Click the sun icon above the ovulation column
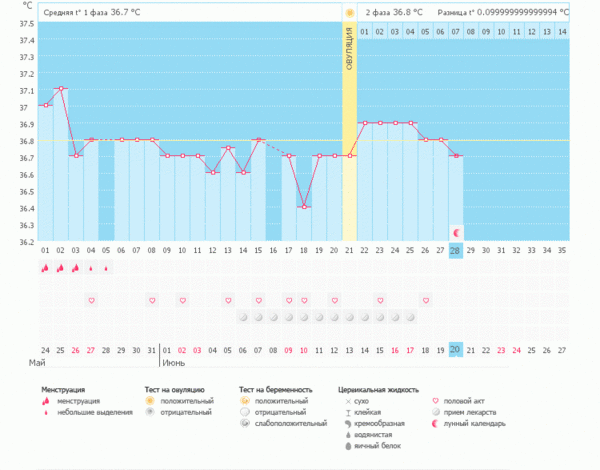Image resolution: width=600 pixels, height=470 pixels. [x=349, y=13]
